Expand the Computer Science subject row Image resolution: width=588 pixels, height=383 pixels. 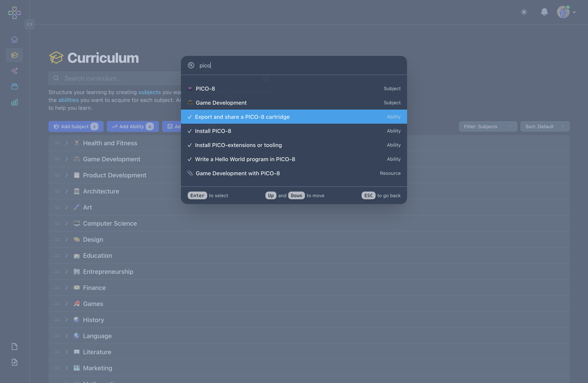pyautogui.click(x=67, y=223)
